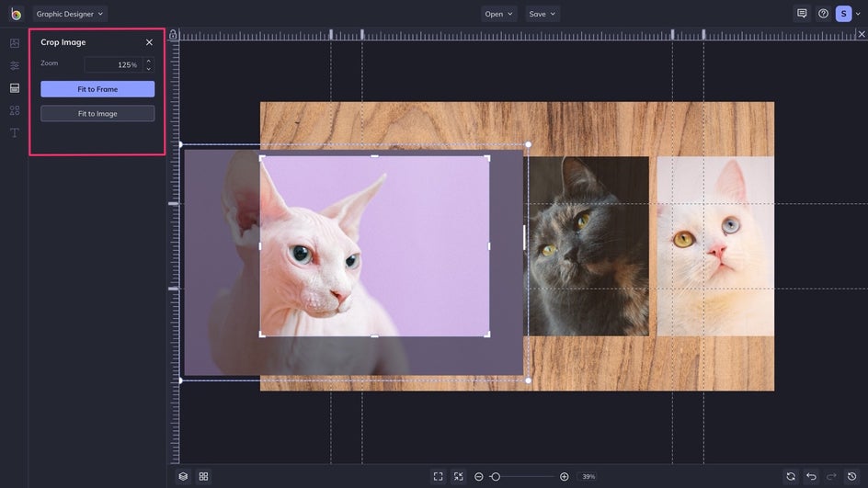Zoom out with the minus icon
This screenshot has width=868, height=488.
pyautogui.click(x=479, y=476)
